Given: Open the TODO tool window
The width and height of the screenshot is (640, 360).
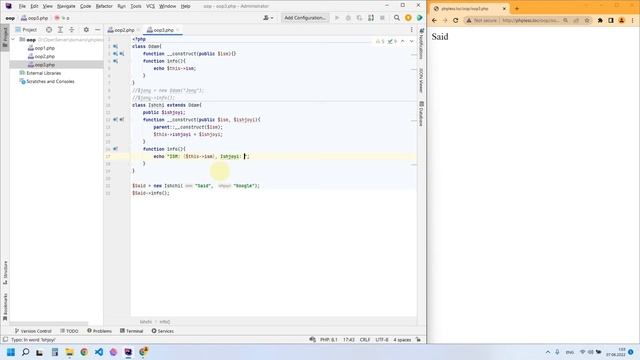Looking at the screenshot, I should pos(69,331).
